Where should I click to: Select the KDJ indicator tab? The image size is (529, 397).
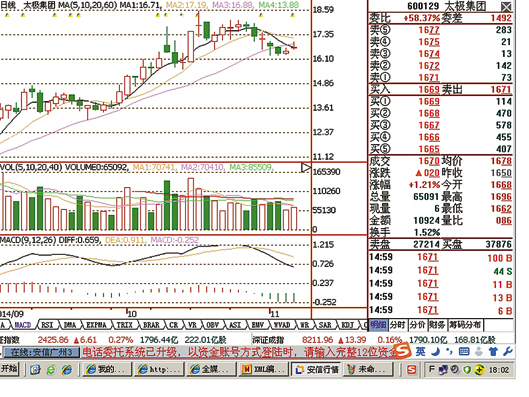[347, 325]
